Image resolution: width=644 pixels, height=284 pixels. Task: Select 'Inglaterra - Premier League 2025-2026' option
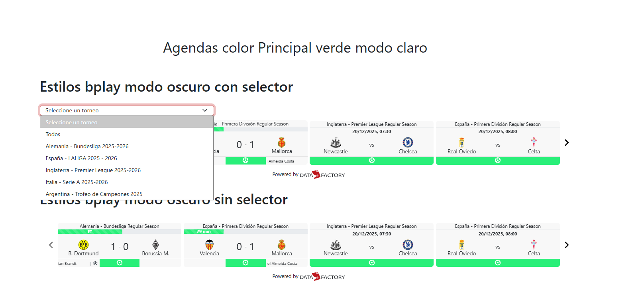(x=93, y=170)
